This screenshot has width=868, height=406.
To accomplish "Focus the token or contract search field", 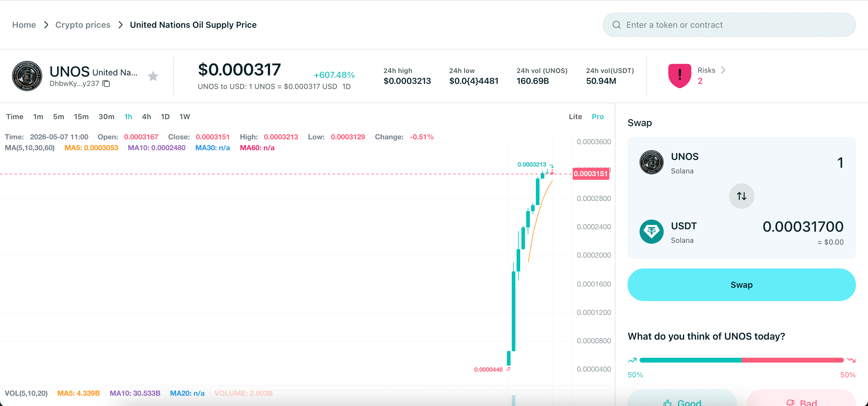I will pyautogui.click(x=729, y=25).
